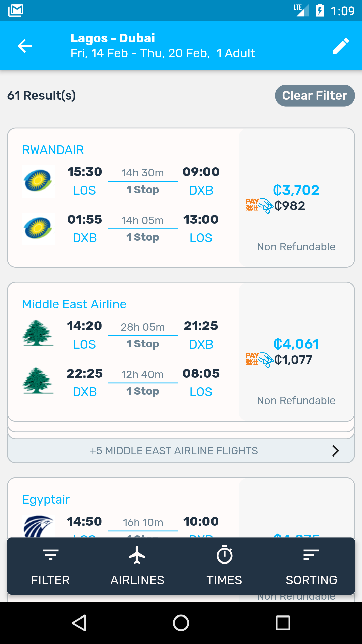Tap the Sorting lines icon

[x=311, y=555]
